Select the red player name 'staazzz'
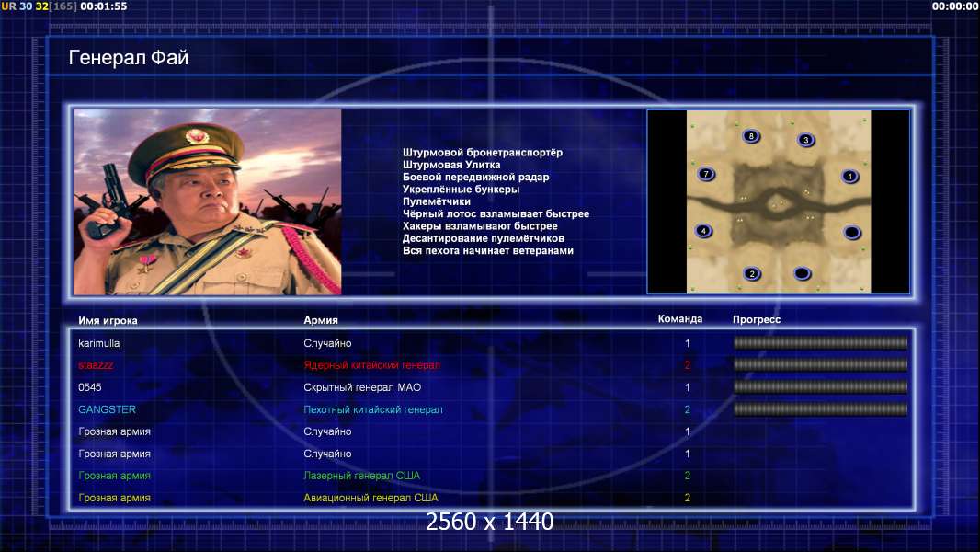Viewport: 980px width, 552px height. [96, 365]
